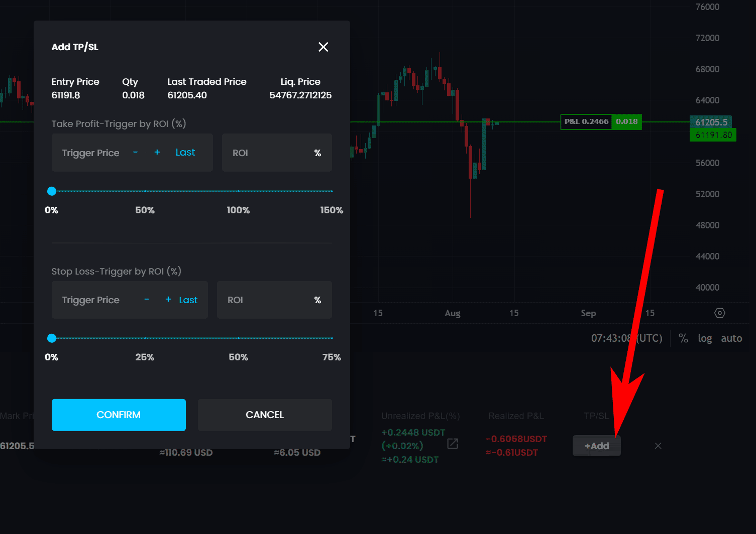Image resolution: width=756 pixels, height=534 pixels.
Task: Click the +Add TP/SL button
Action: tap(597, 446)
